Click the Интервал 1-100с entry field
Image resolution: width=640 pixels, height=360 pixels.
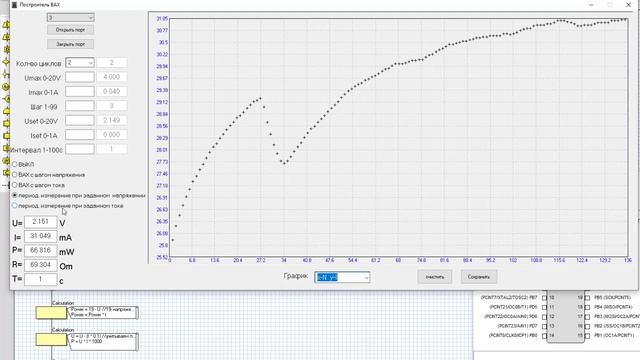[80, 149]
